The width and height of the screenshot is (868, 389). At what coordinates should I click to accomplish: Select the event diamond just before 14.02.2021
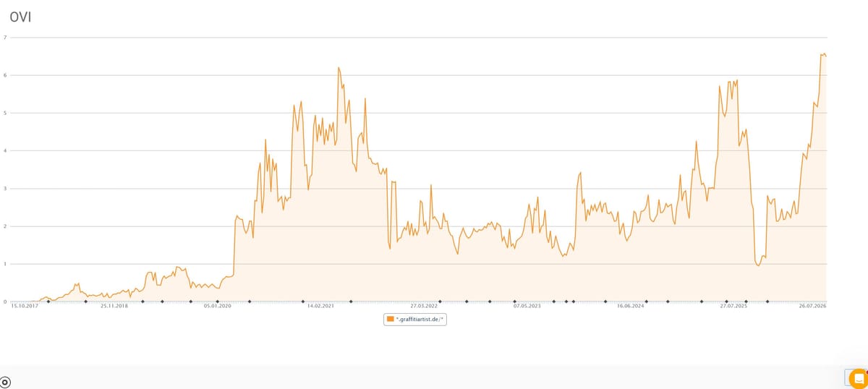pos(303,302)
